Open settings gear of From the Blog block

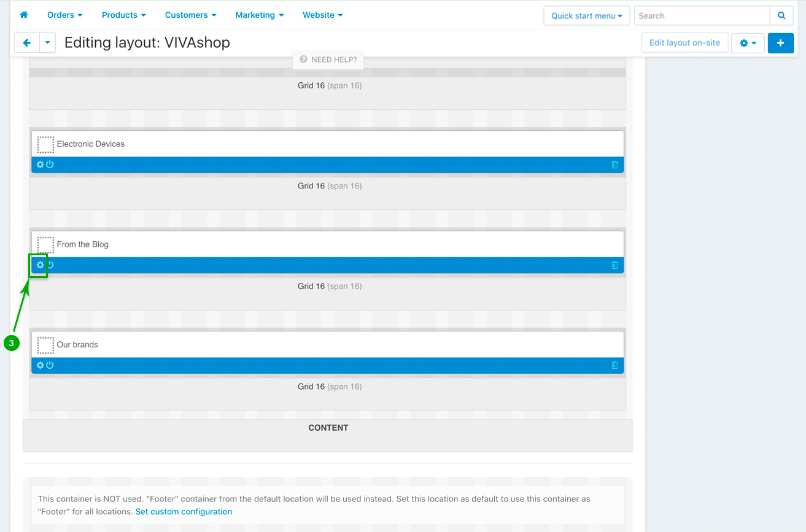[x=41, y=265]
